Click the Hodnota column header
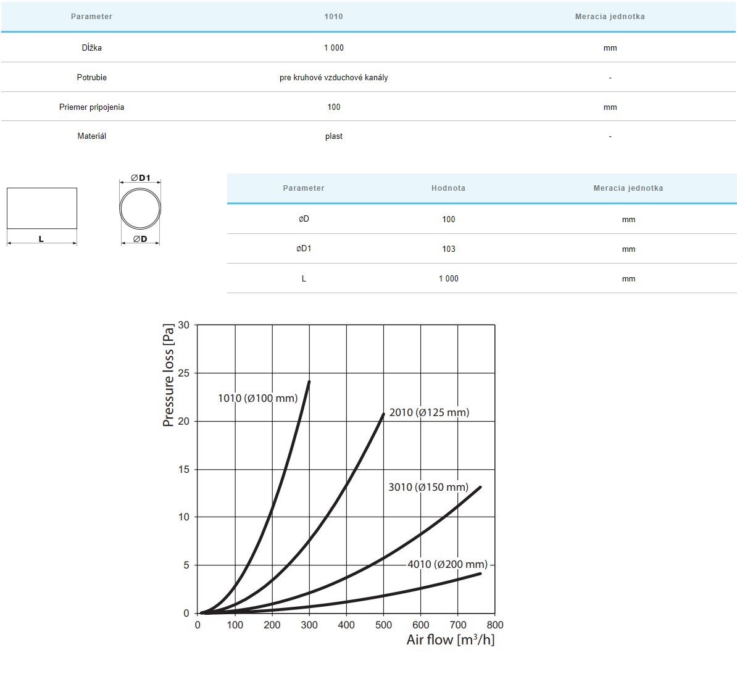Image resolution: width=737 pixels, height=700 pixels. (x=448, y=188)
